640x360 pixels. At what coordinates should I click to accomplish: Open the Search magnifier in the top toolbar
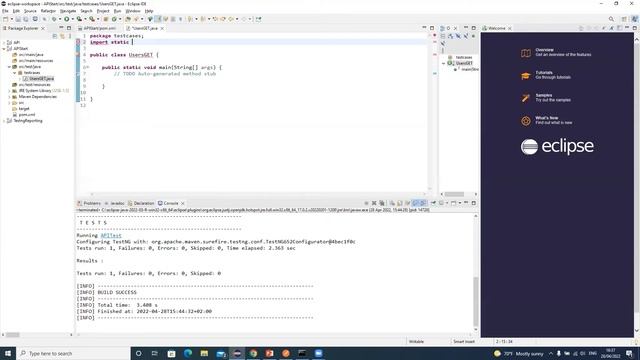(611, 19)
